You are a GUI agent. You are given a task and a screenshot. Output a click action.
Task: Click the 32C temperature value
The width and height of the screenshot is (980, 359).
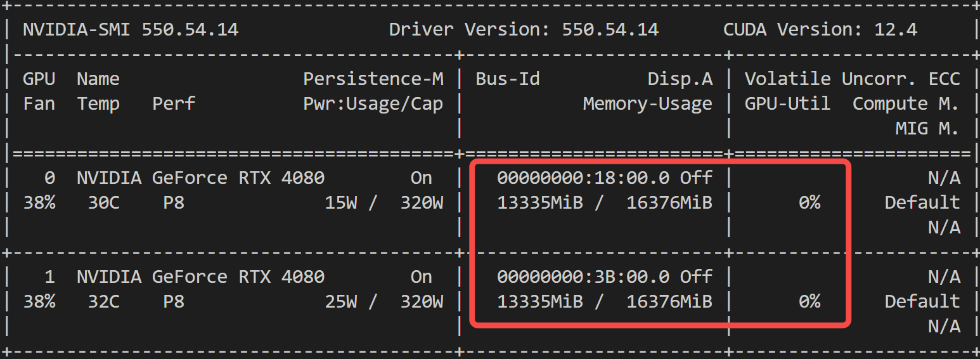pyautogui.click(x=103, y=301)
